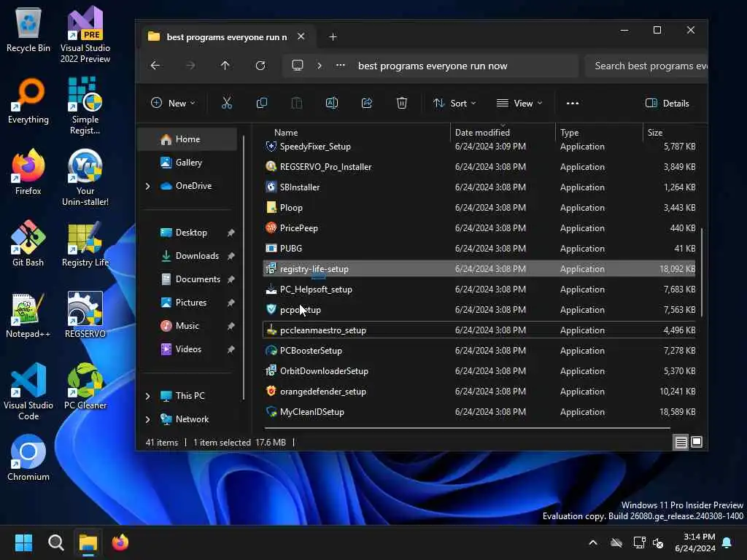Open Home in navigation pane
747x560 pixels.
tap(187, 139)
